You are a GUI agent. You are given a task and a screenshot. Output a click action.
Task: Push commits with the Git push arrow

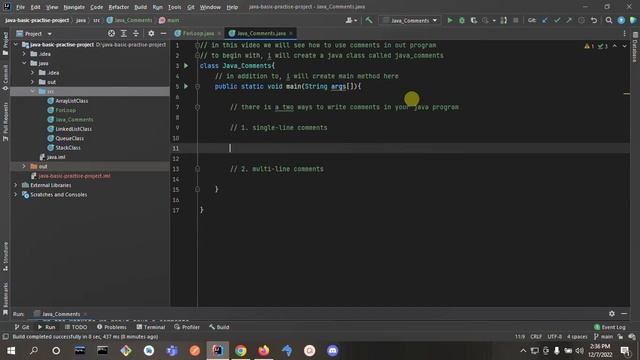tap(569, 20)
